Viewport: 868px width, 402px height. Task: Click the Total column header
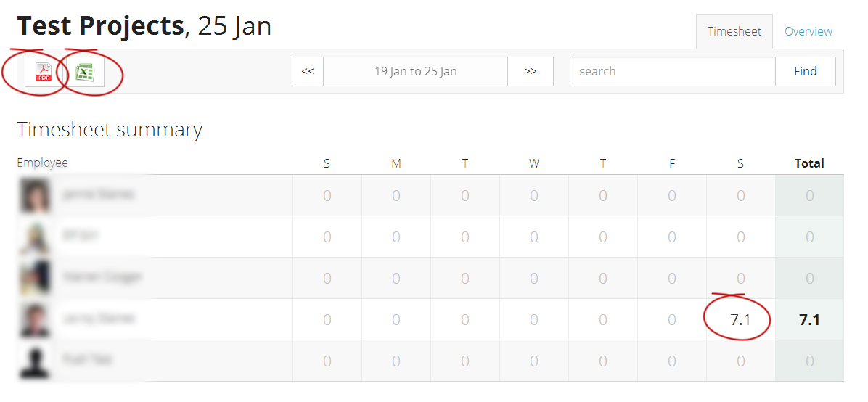(809, 163)
